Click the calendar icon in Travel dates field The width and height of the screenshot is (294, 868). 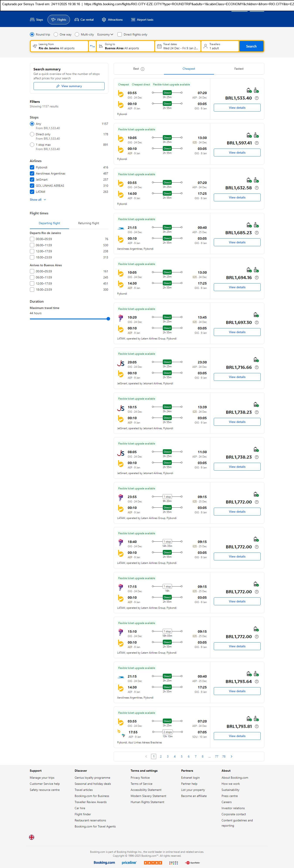pyautogui.click(x=159, y=46)
